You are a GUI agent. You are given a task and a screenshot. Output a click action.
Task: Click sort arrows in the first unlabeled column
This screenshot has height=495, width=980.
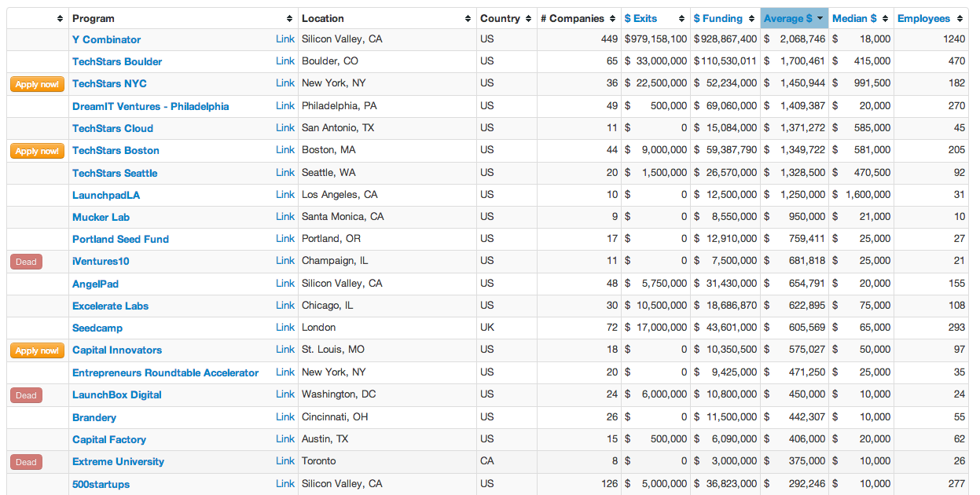pos(61,18)
